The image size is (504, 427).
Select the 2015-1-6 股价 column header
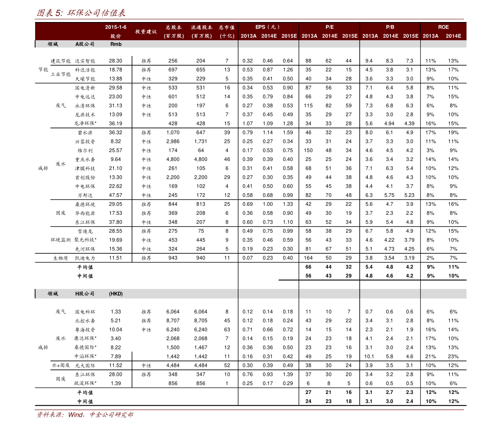pyautogui.click(x=116, y=31)
